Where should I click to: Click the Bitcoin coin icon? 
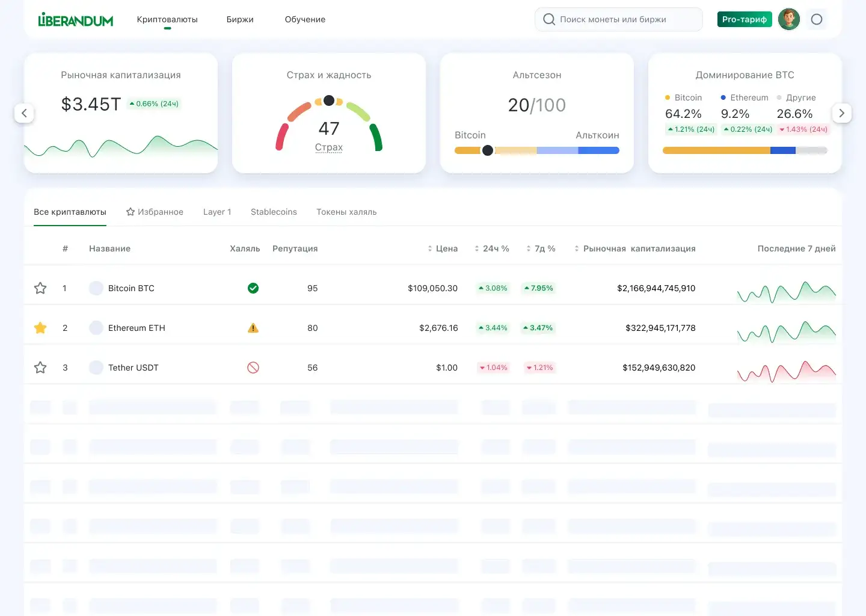[x=96, y=288]
